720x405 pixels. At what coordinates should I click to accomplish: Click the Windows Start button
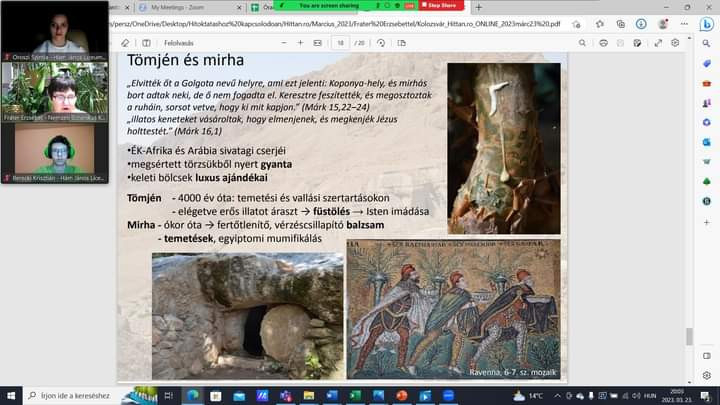pos(8,395)
